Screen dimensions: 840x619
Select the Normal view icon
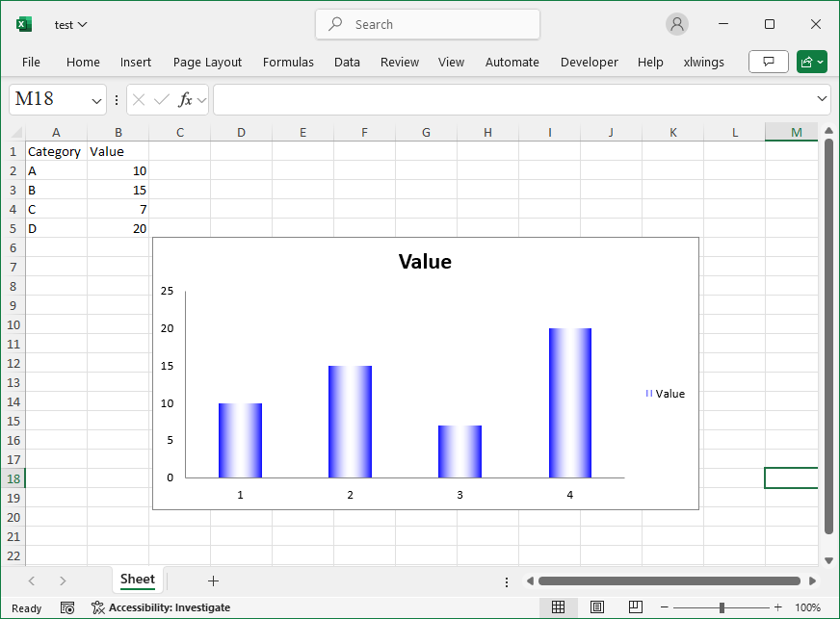(559, 607)
